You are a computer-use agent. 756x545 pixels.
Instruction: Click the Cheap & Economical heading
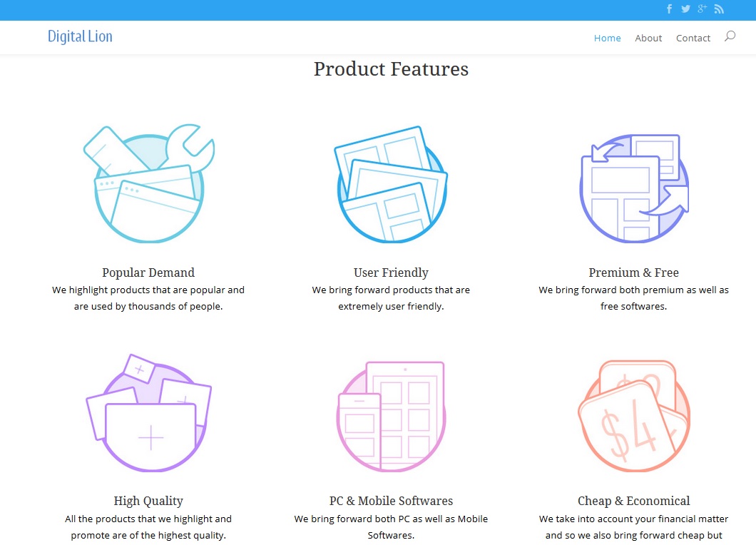click(x=633, y=501)
